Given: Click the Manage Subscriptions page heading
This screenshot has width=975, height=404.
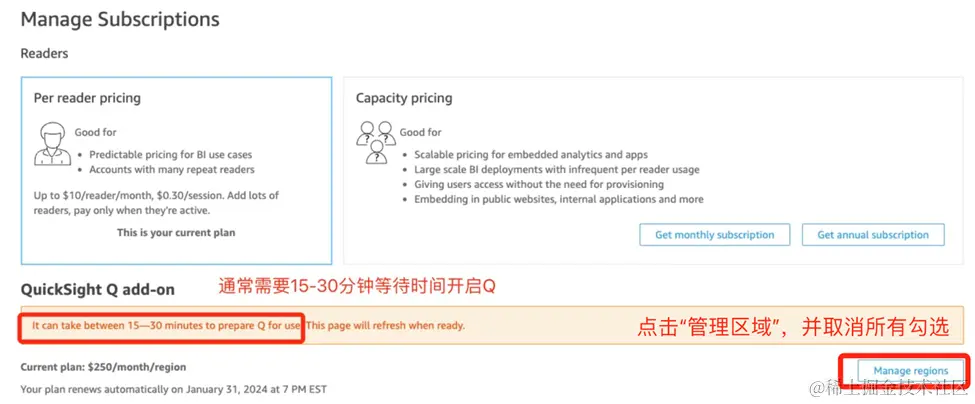Looking at the screenshot, I should coord(120,19).
